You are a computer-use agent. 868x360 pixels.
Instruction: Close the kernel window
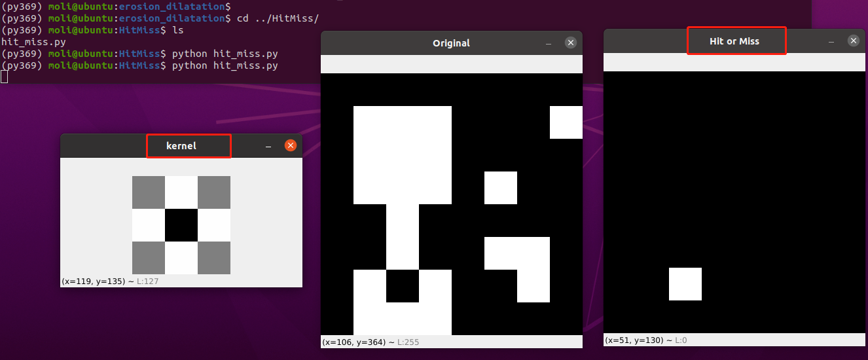pos(291,145)
